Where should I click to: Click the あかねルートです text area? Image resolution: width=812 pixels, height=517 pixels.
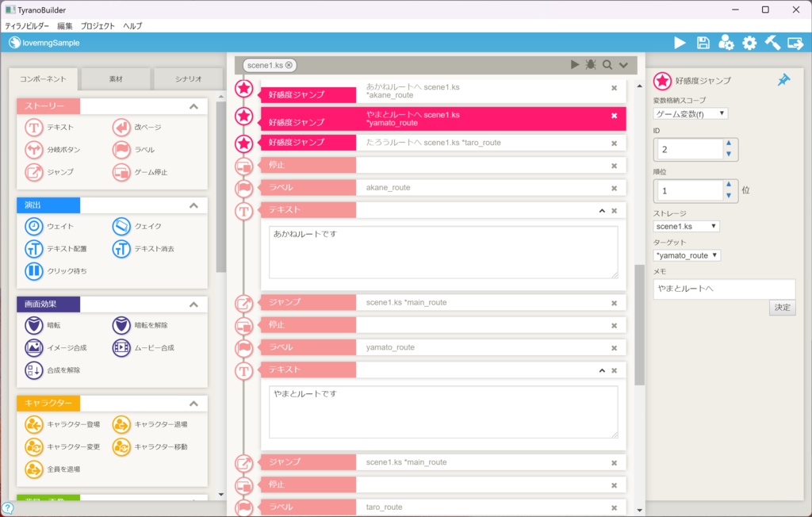(443, 252)
